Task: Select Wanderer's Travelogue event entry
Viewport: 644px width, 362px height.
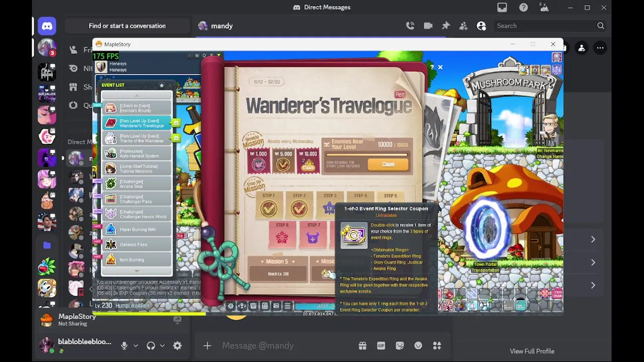Action: [x=137, y=123]
